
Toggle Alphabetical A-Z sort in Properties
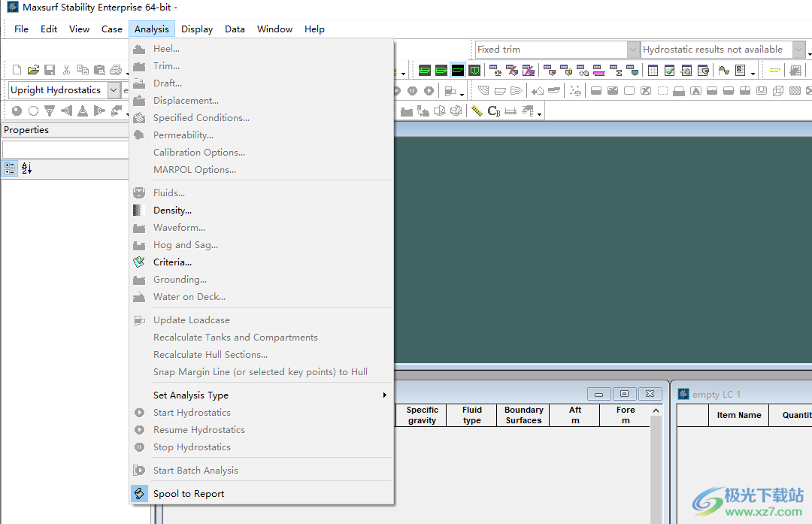(x=26, y=168)
